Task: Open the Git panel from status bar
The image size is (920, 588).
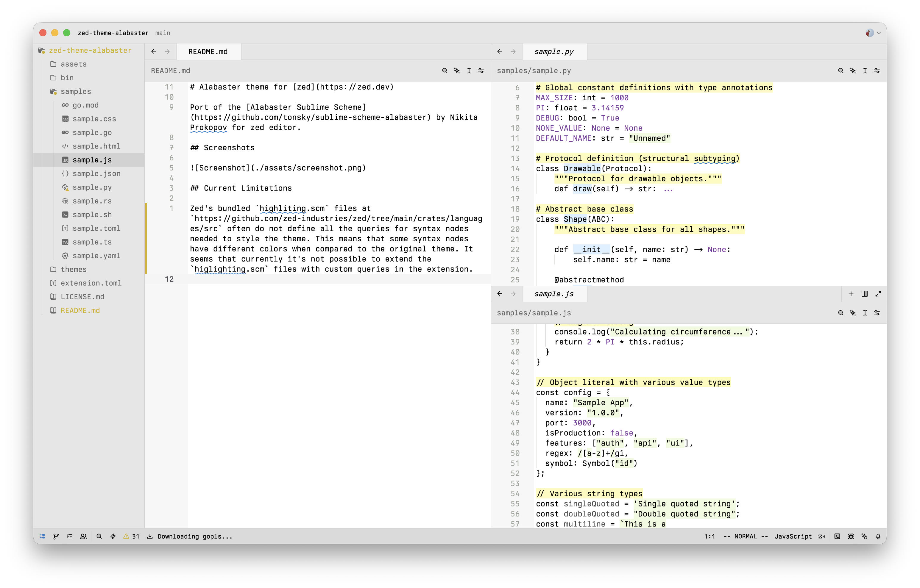Action: click(x=56, y=536)
